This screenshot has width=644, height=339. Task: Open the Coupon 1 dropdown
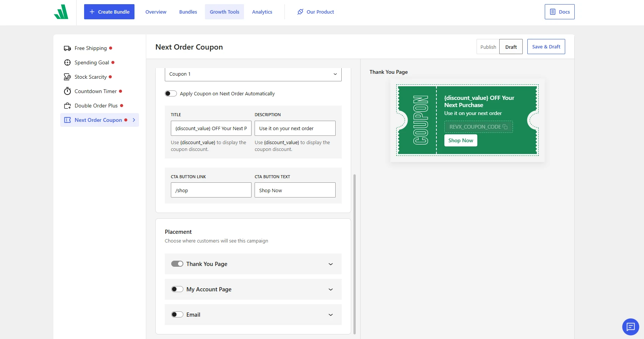[x=253, y=74]
